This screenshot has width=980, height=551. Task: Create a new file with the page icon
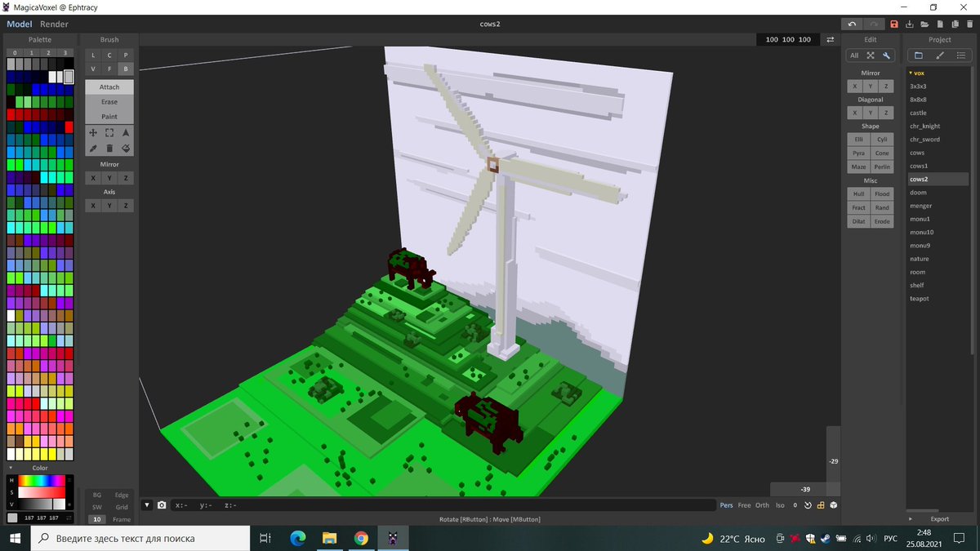tap(941, 24)
